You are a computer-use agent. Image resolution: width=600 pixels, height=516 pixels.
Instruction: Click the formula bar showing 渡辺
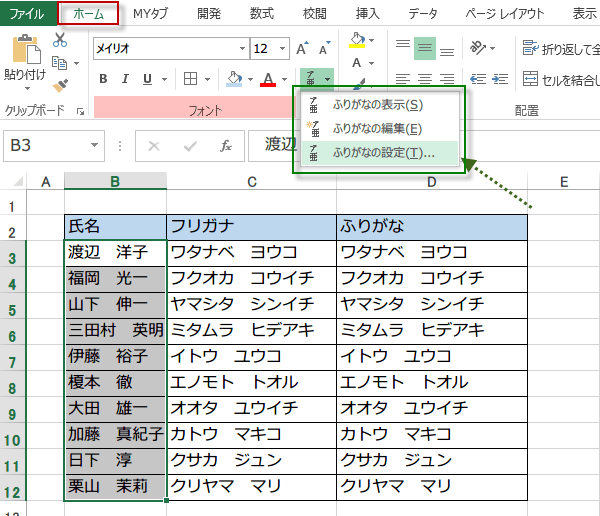click(x=273, y=145)
